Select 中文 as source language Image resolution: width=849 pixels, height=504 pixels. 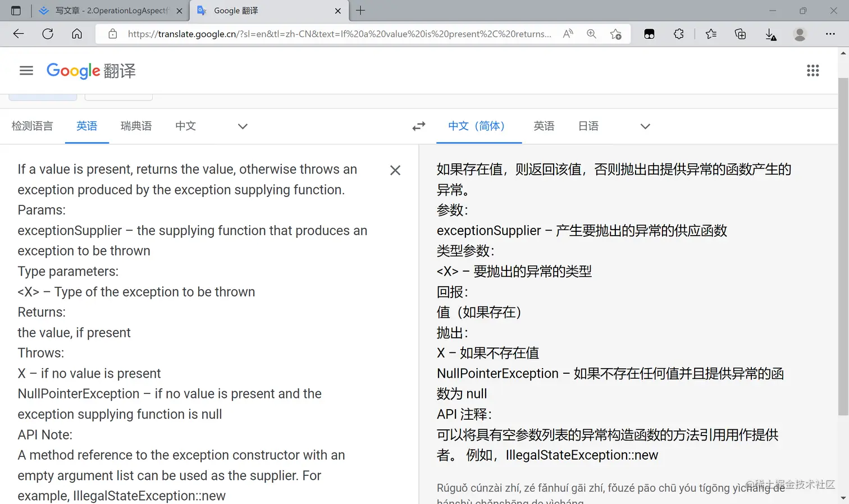point(186,126)
